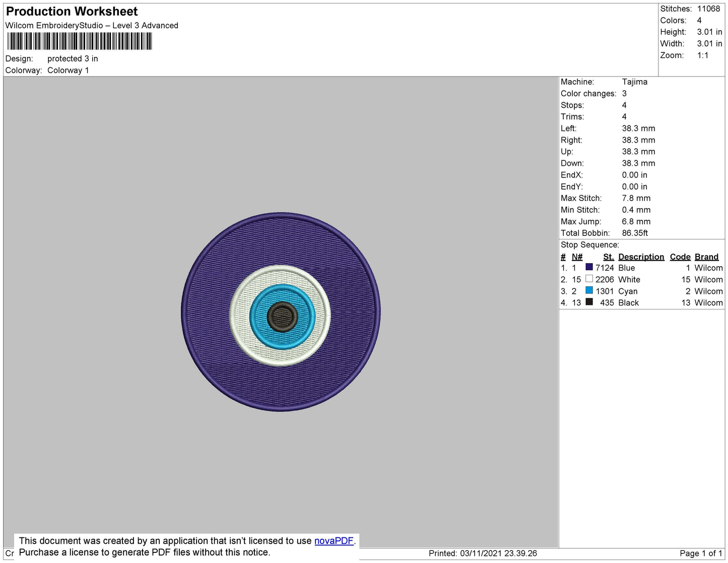Click the Height value 3.01 in
The image size is (728, 563).
(709, 32)
